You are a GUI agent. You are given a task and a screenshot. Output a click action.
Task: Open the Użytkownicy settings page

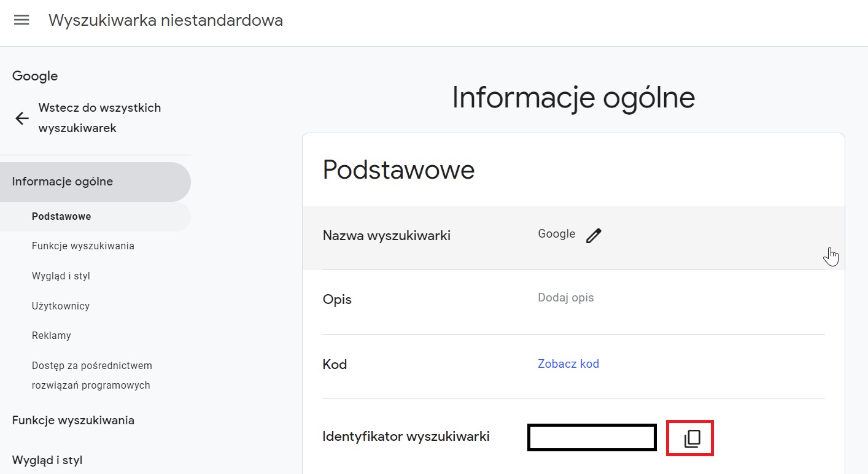61,305
